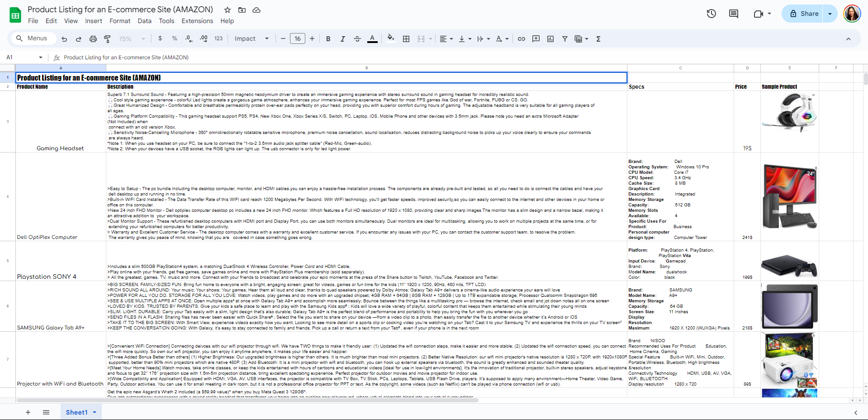Increase decimal places icon
The image size is (868, 420).
[x=204, y=39]
